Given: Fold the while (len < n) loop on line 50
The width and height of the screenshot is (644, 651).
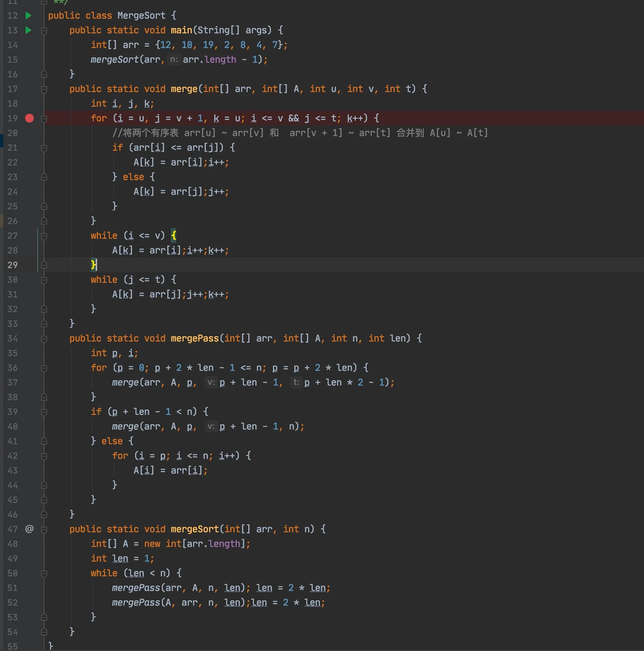Looking at the screenshot, I should [x=44, y=574].
